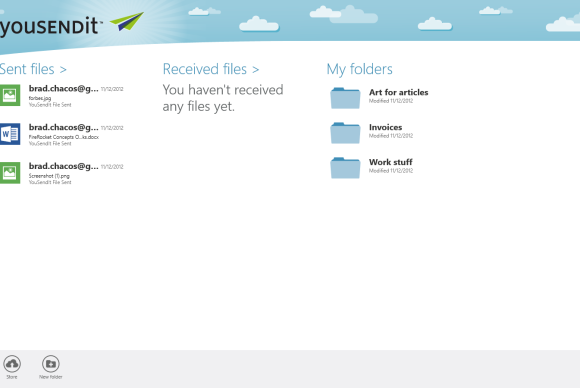Expand the Sent files section header
Viewport: 580px width, 388px height.
pos(33,69)
